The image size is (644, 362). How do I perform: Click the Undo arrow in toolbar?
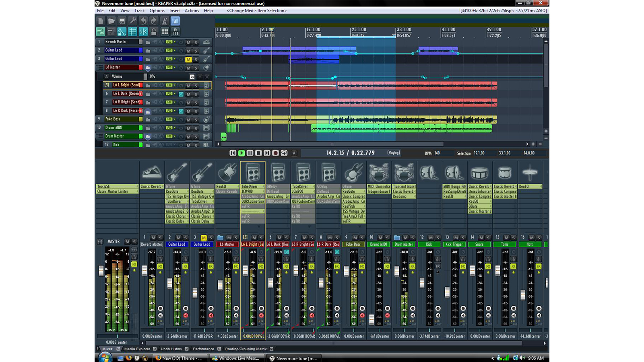click(x=143, y=21)
